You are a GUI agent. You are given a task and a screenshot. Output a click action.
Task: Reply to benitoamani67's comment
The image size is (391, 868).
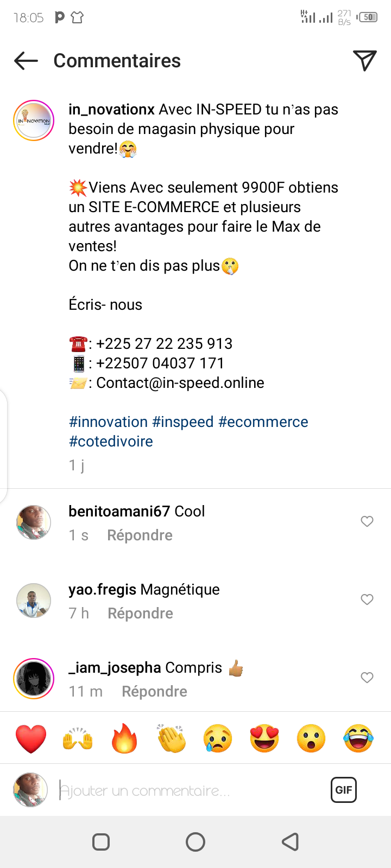pos(140,535)
